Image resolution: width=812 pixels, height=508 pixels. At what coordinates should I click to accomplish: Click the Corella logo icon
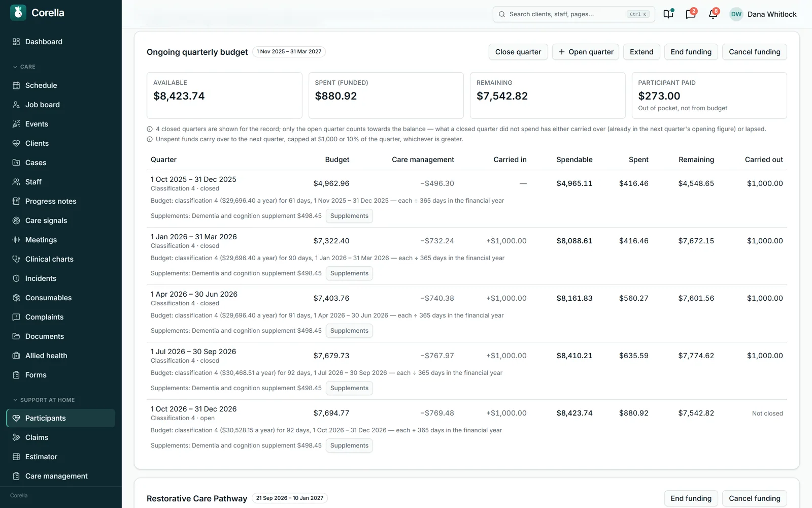[18, 13]
